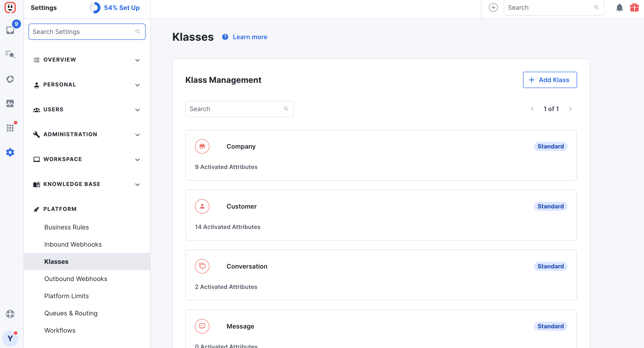The height and width of the screenshot is (348, 644).
Task: Click the wrench icon beside Administration
Action: [x=36, y=134]
